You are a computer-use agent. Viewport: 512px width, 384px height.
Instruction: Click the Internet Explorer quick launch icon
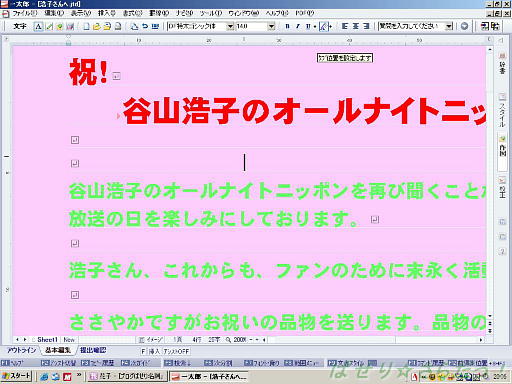(44, 377)
